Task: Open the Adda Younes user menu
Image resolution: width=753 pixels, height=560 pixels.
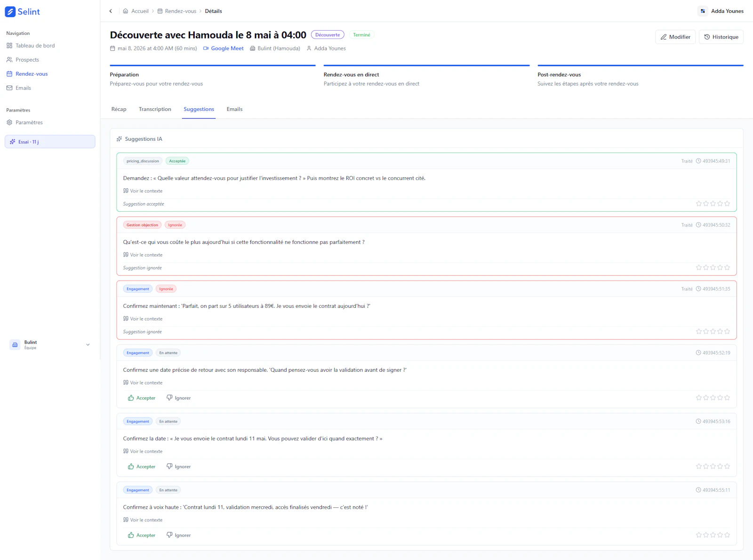Action: (x=721, y=11)
